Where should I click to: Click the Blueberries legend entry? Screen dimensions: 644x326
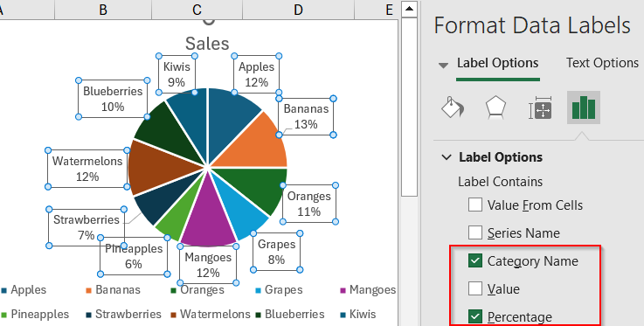(x=290, y=315)
